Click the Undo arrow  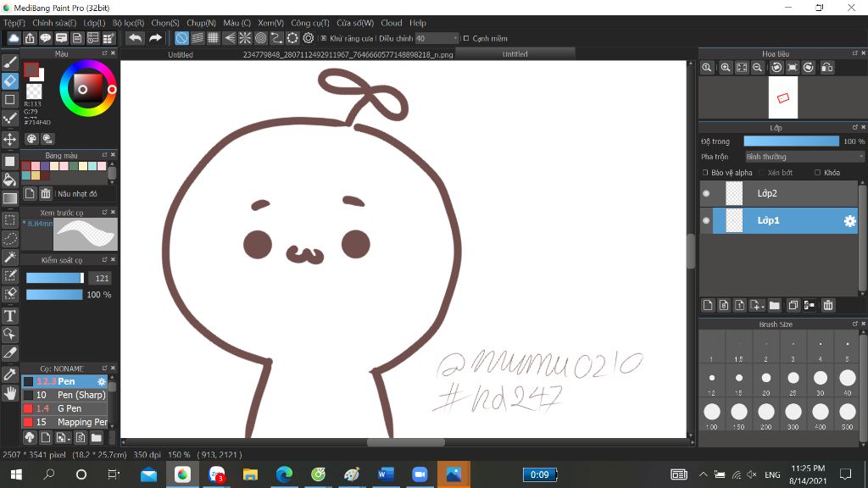[x=135, y=38]
